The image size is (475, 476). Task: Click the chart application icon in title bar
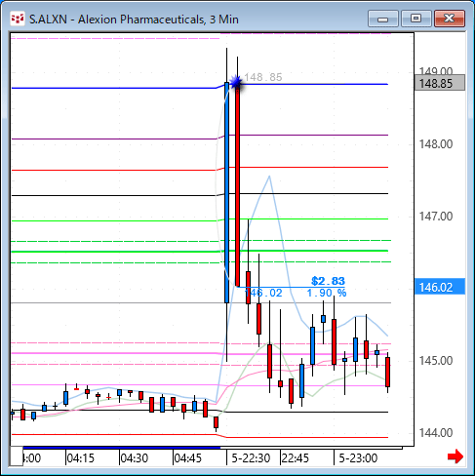[18, 19]
